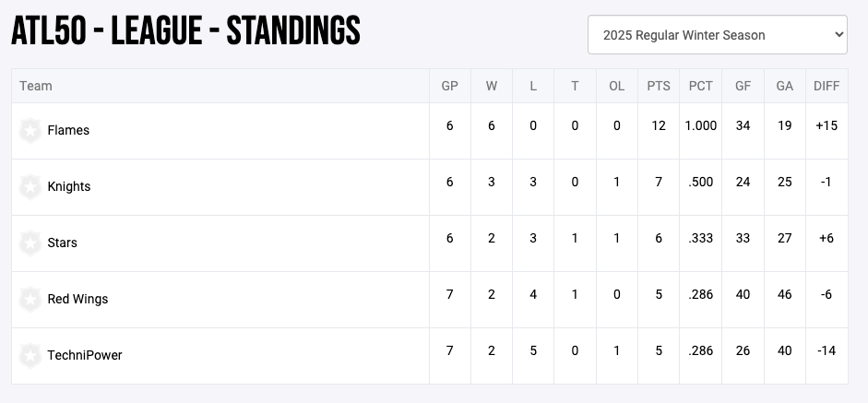868x403 pixels.
Task: Click the Team column header
Action: 36,86
